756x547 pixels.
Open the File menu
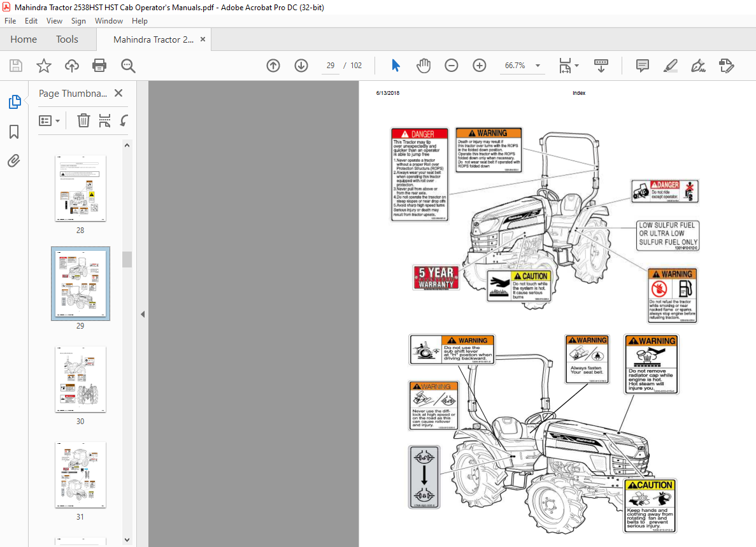(x=10, y=21)
